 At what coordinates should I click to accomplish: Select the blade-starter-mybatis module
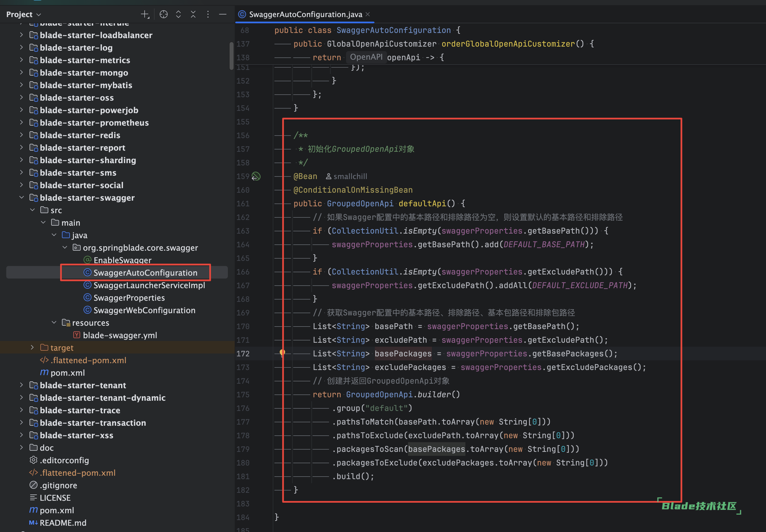point(86,85)
